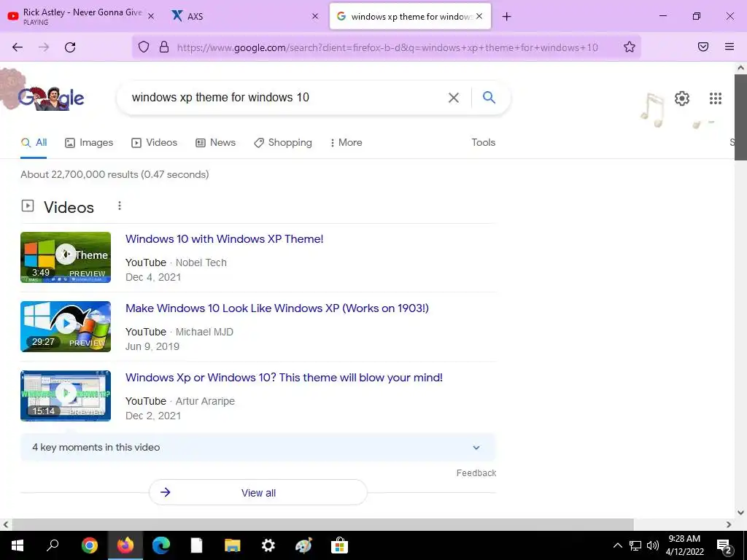Open the notification center icon

(x=724, y=546)
